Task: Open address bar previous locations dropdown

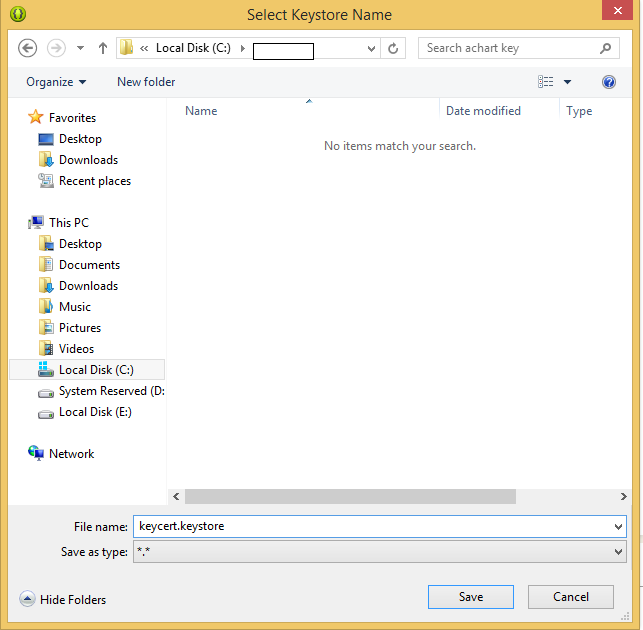Action: click(x=371, y=48)
